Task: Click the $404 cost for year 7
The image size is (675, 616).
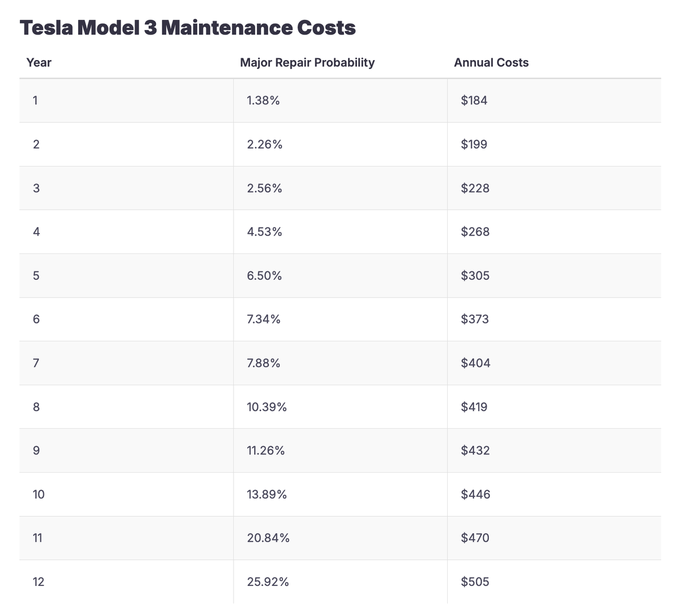Action: [x=476, y=363]
